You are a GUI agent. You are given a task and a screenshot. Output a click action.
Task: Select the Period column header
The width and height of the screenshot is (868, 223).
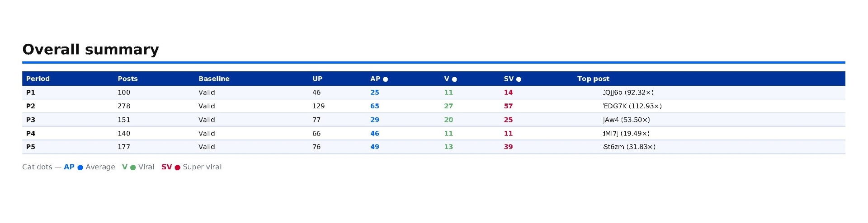[x=38, y=79]
